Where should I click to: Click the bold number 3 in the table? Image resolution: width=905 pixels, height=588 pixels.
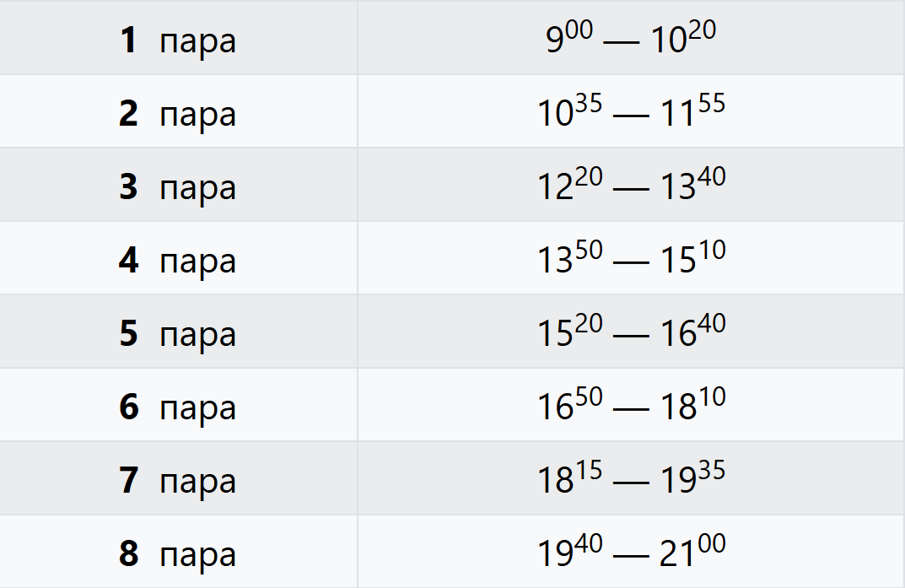(x=129, y=187)
